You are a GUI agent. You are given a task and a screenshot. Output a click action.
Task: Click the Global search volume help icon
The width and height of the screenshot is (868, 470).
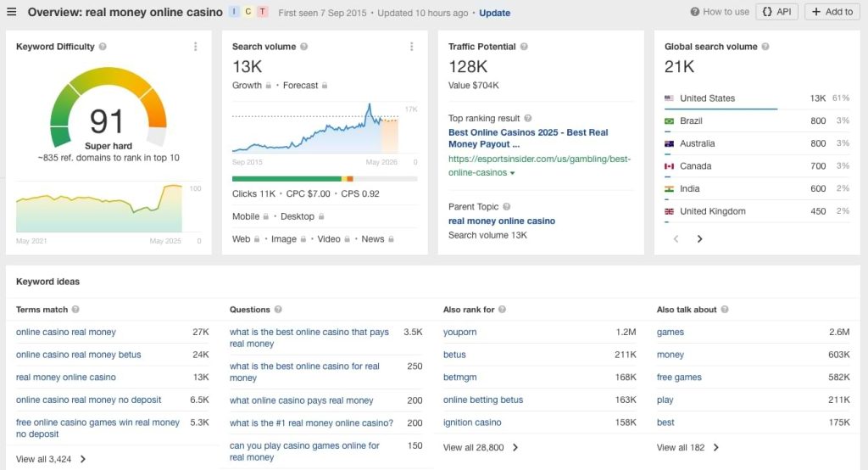[765, 47]
